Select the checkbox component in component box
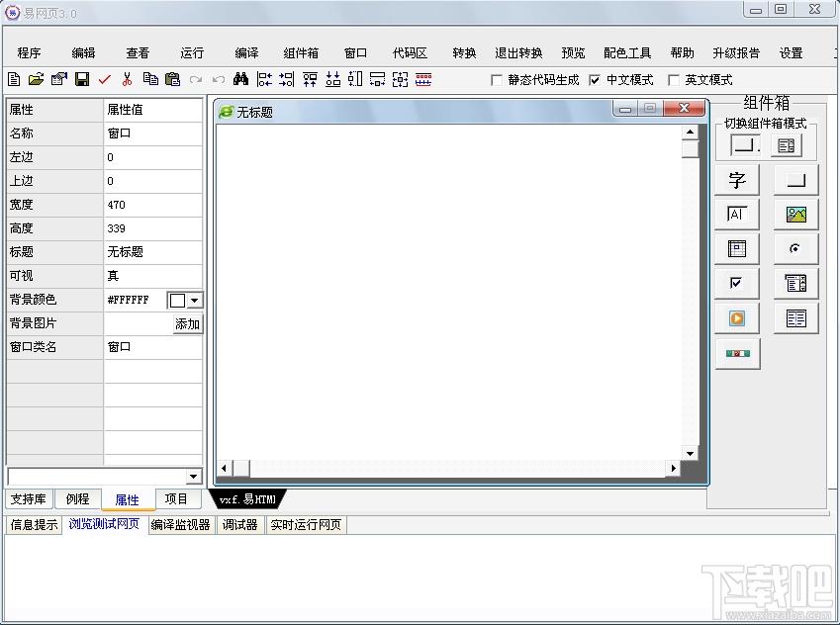The height and width of the screenshot is (625, 840). point(737,284)
